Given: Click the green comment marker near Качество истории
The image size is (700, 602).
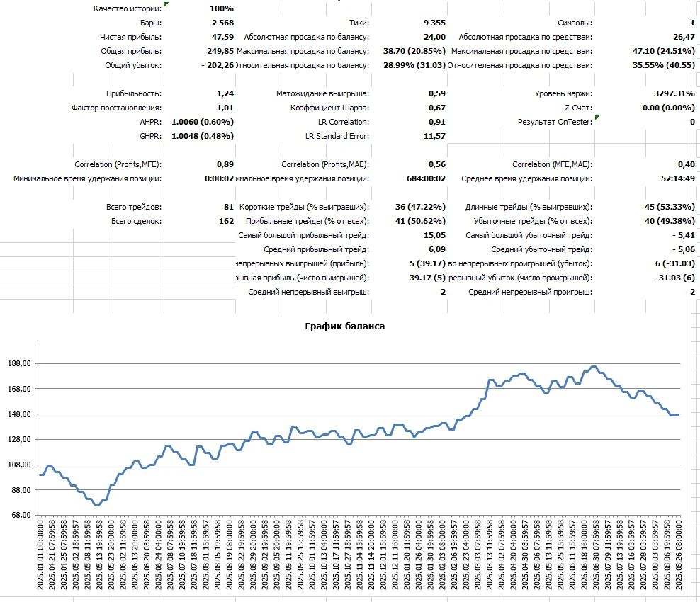Looking at the screenshot, I should pyautogui.click(x=166, y=4).
